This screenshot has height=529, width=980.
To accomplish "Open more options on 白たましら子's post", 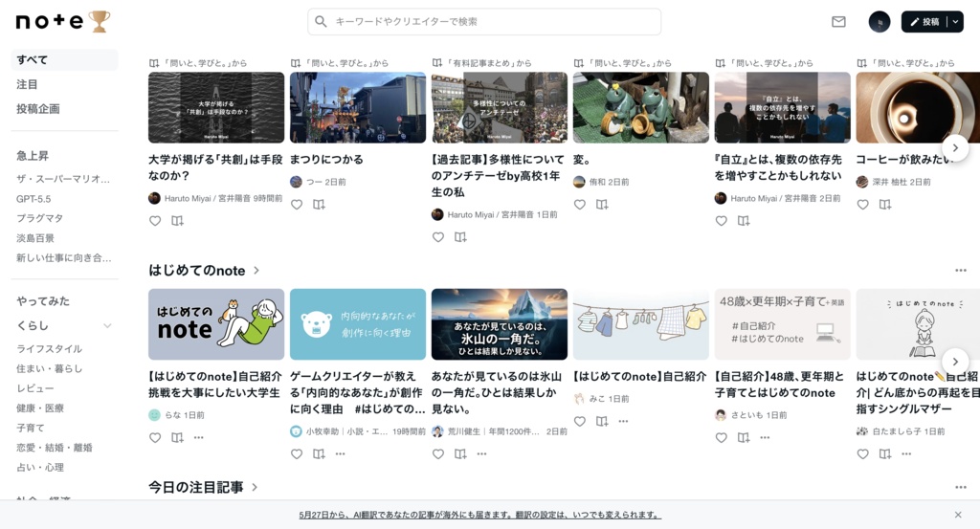I will (x=906, y=454).
